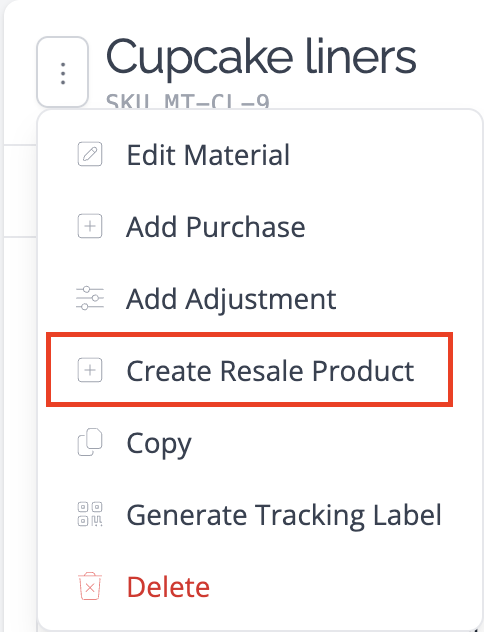Click the Cupcake liners heading
Screen dimensions: 484x632
pos(261,56)
